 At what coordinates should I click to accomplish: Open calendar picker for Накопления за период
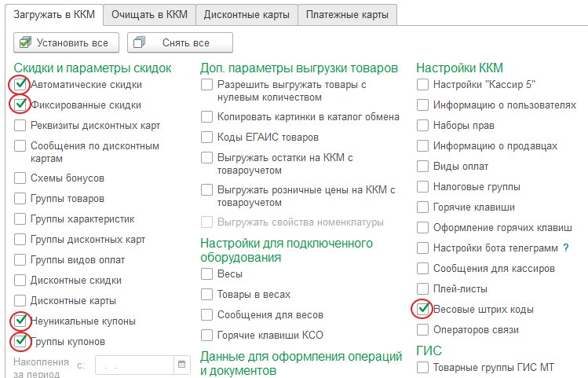tap(182, 364)
